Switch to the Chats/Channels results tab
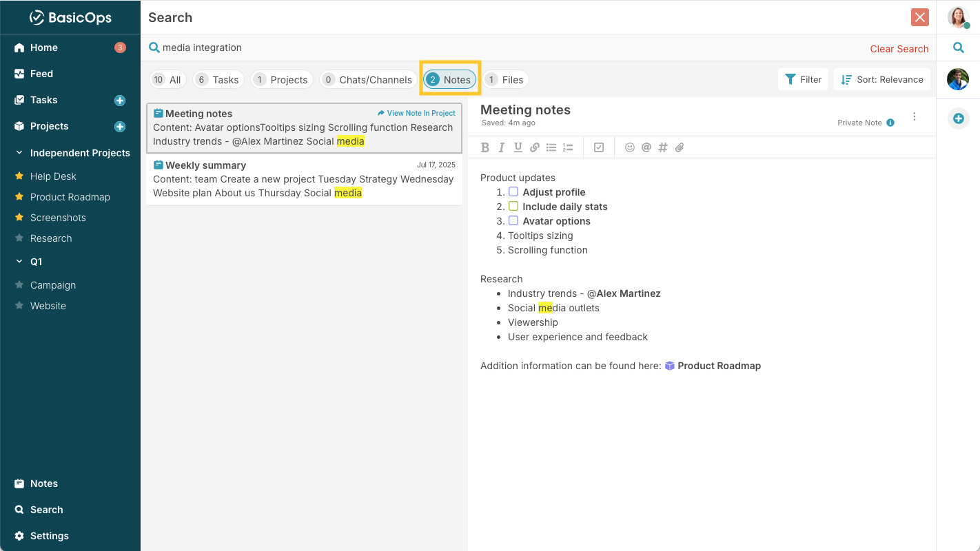Image resolution: width=980 pixels, height=551 pixels. pos(368,80)
